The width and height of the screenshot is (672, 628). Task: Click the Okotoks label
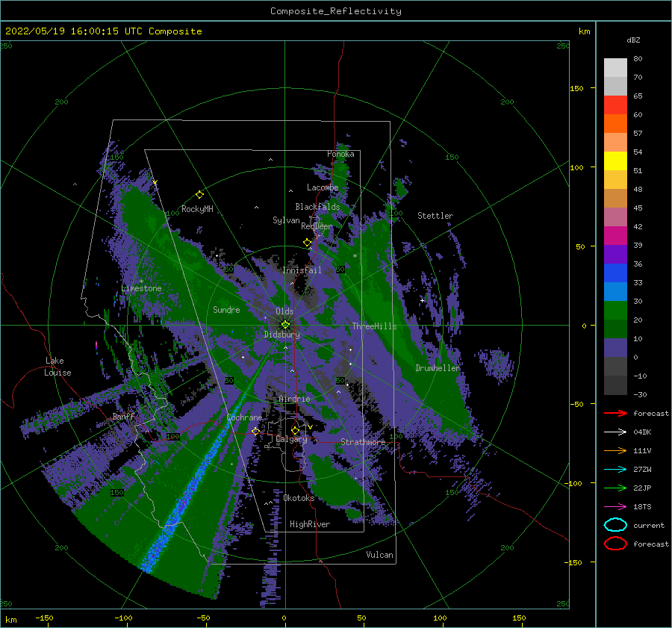(x=299, y=498)
